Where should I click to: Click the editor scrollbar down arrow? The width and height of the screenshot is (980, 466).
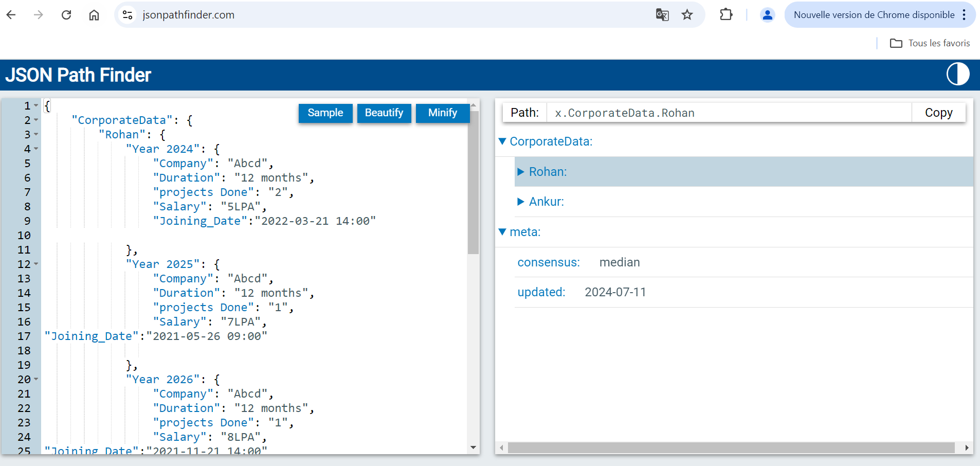tap(473, 447)
